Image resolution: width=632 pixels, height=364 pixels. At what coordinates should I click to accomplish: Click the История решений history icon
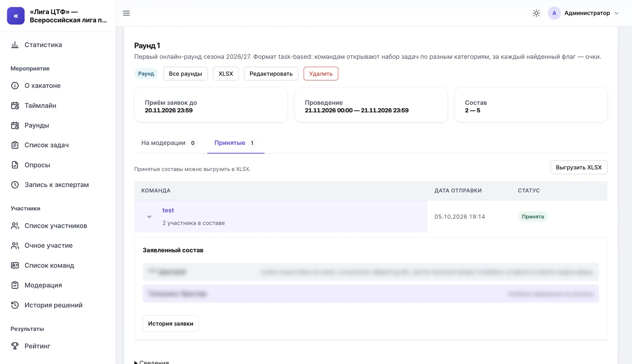click(x=15, y=305)
